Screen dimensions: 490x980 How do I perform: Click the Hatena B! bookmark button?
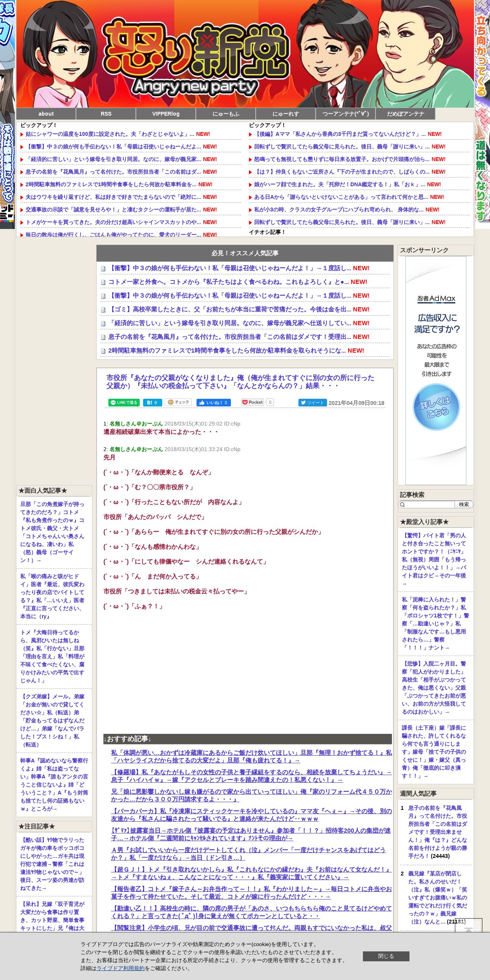coord(152,402)
